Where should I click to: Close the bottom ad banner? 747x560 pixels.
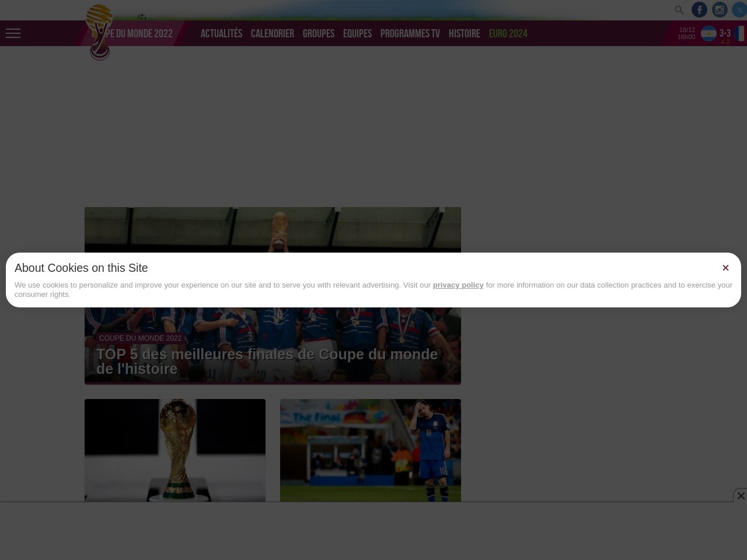pos(741,495)
